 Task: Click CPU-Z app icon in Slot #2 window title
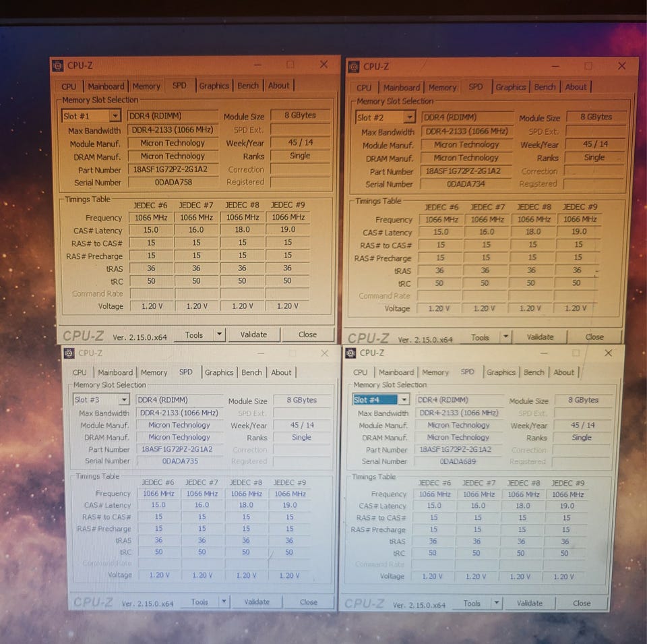[354, 67]
